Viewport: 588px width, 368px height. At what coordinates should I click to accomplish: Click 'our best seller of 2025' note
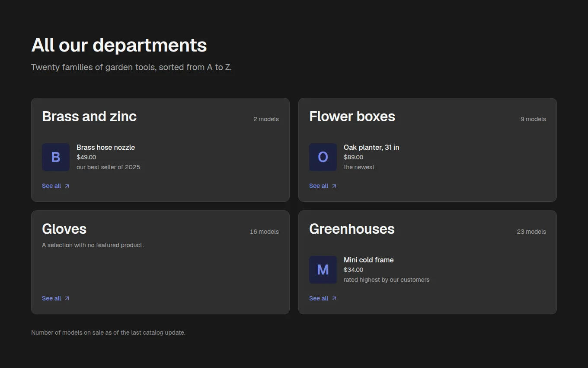pos(109,167)
